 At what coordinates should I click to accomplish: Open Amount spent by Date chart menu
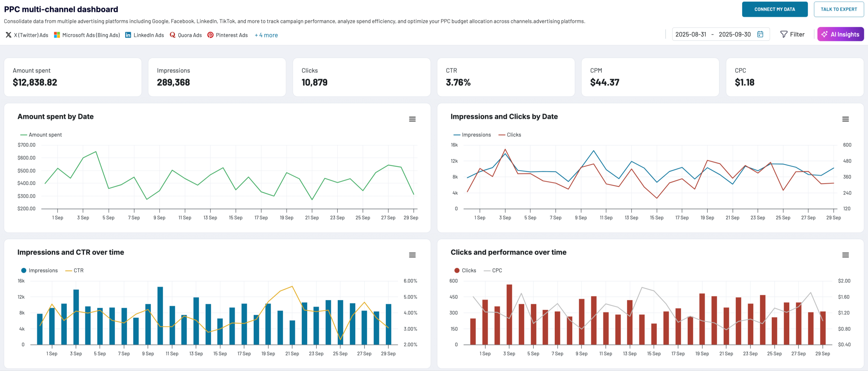(x=412, y=119)
